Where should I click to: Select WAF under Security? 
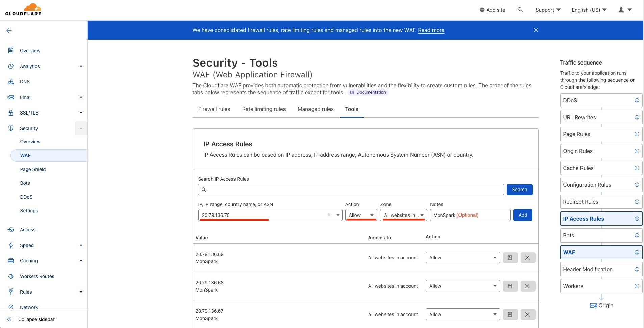click(49, 155)
